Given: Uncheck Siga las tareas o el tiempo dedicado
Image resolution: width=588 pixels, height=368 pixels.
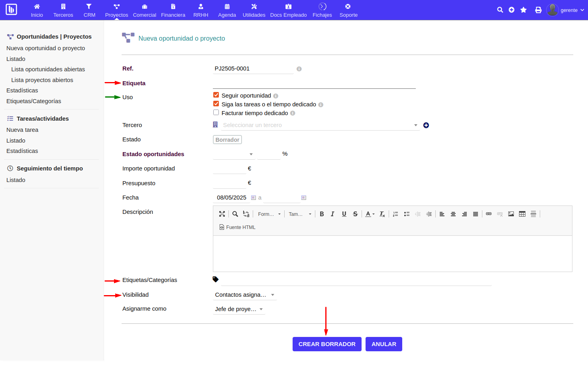Looking at the screenshot, I should (216, 104).
